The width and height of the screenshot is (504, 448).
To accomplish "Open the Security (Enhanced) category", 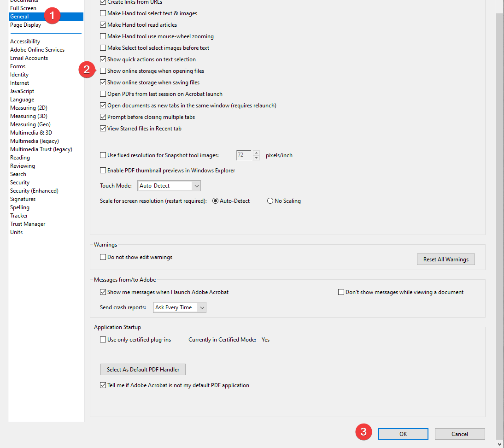I will tap(34, 191).
